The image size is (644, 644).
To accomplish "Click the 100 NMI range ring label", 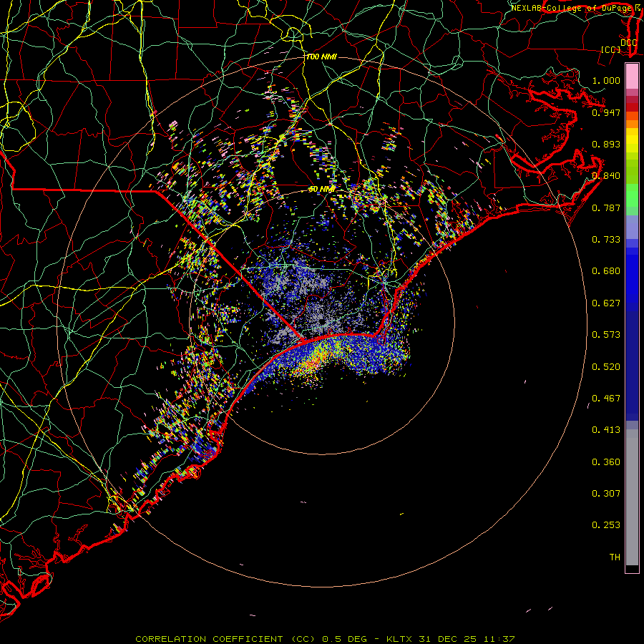I will 321,57.
